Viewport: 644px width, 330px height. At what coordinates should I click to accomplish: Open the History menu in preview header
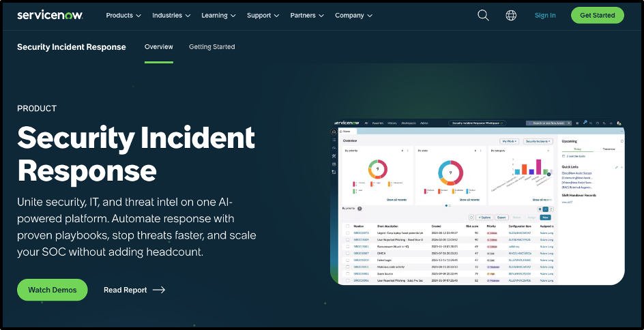click(392, 123)
